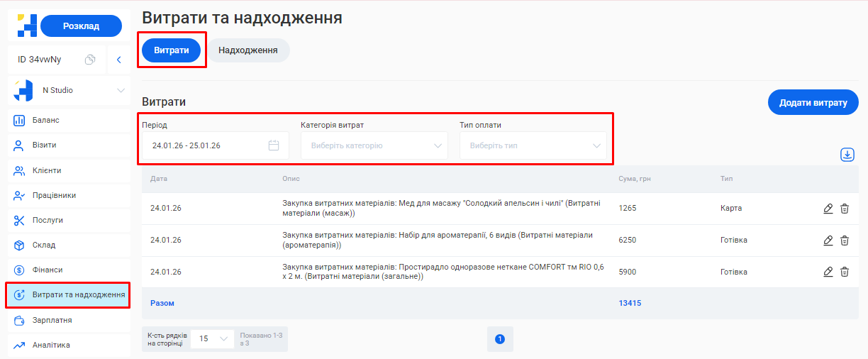
Task: Click pagination page 1 button
Action: [500, 339]
